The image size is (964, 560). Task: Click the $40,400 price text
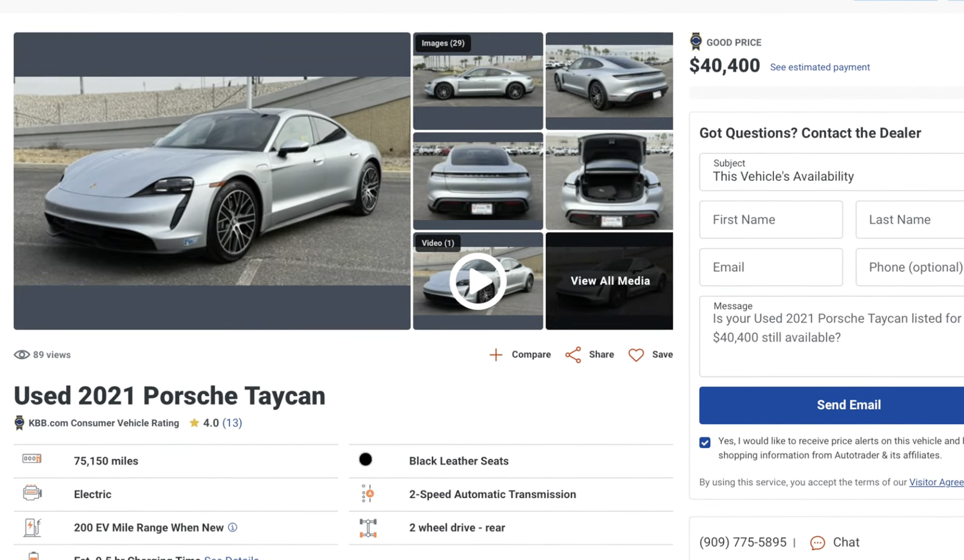(724, 66)
